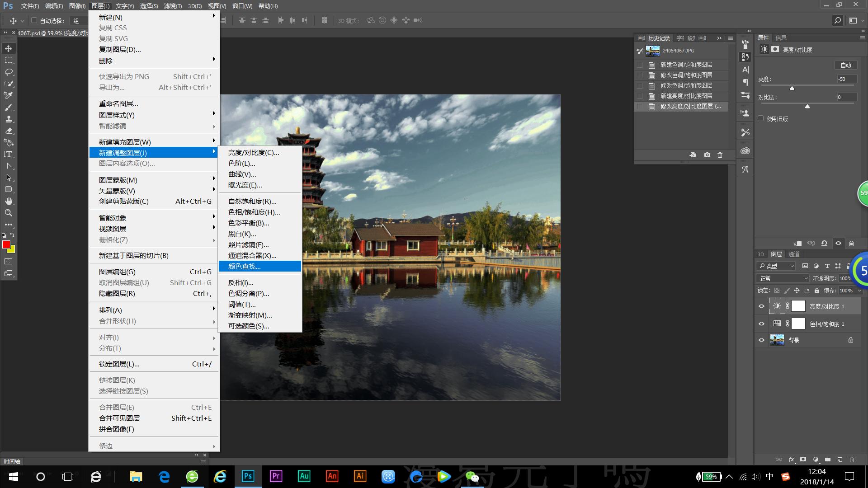868x488 pixels.
Task: Open Photoshop search magnifier icon
Action: coord(837,20)
